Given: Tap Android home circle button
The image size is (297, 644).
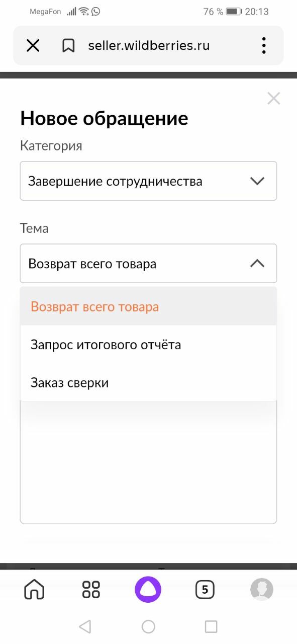Looking at the screenshot, I should click(x=148, y=626).
